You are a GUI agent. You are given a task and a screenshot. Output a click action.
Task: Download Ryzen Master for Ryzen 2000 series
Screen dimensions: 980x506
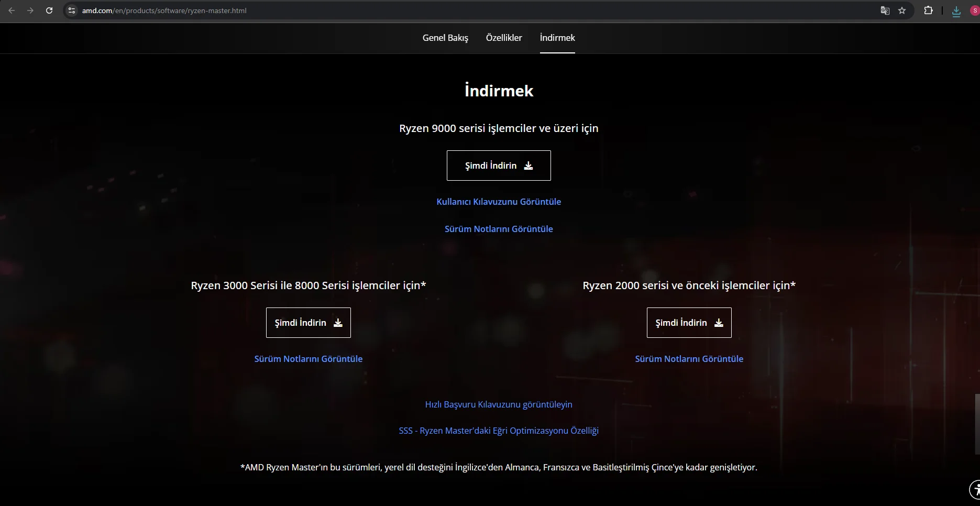pyautogui.click(x=689, y=323)
